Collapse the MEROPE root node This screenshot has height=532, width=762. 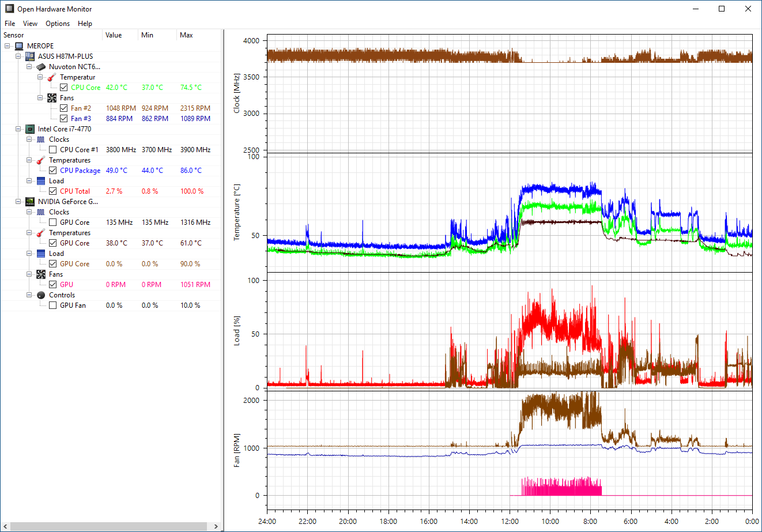pyautogui.click(x=7, y=46)
